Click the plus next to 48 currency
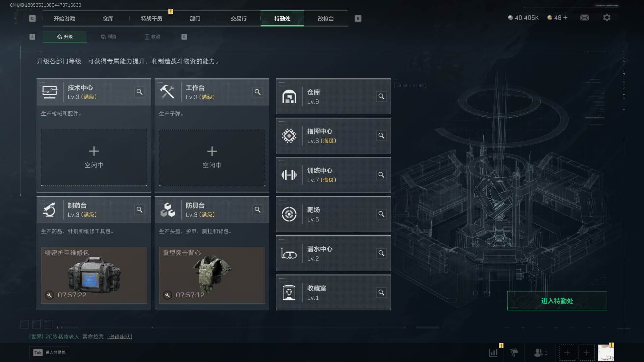Screen dimensions: 644x362 pos(566,17)
